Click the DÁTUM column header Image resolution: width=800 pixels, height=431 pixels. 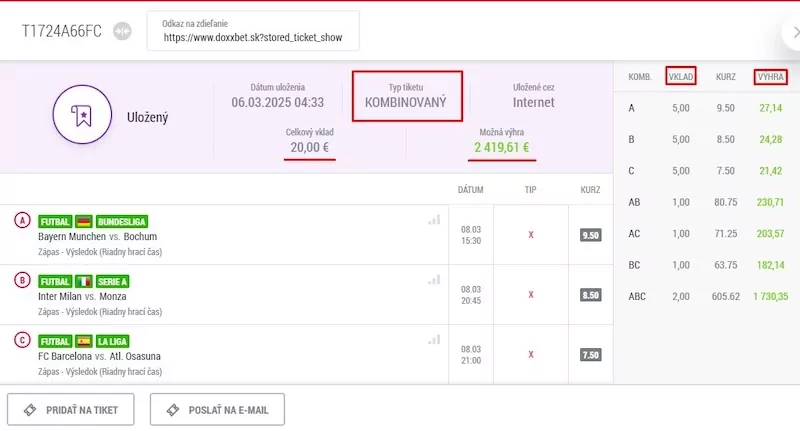click(x=470, y=190)
